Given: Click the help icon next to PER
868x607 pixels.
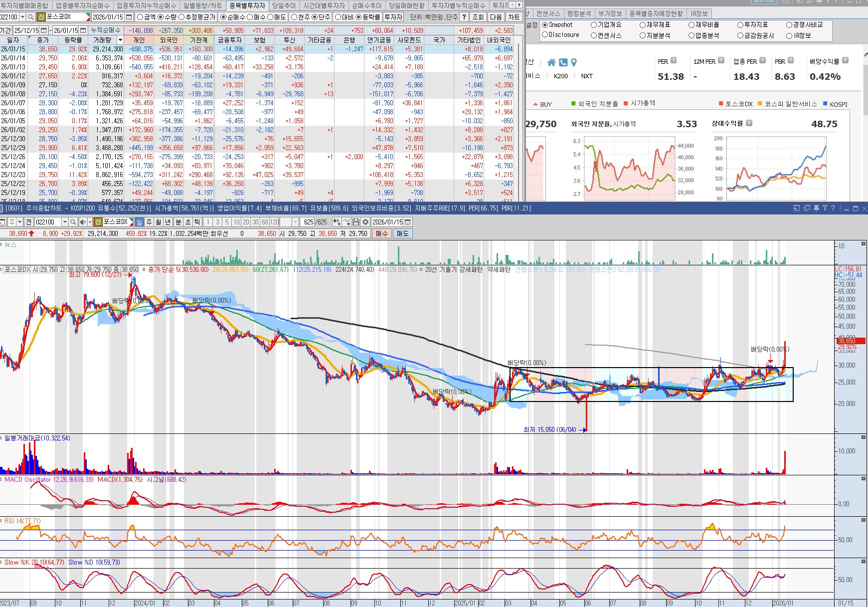Looking at the screenshot, I should tap(674, 60).
